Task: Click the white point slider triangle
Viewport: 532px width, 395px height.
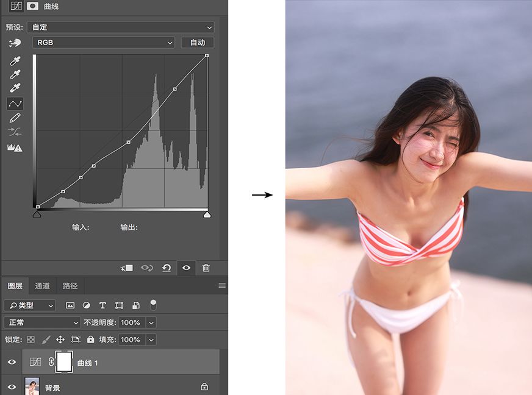Action: point(207,215)
